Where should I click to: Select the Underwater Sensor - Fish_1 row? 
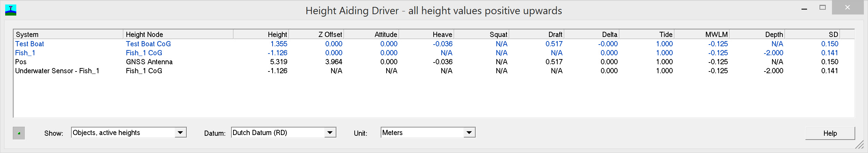57,71
